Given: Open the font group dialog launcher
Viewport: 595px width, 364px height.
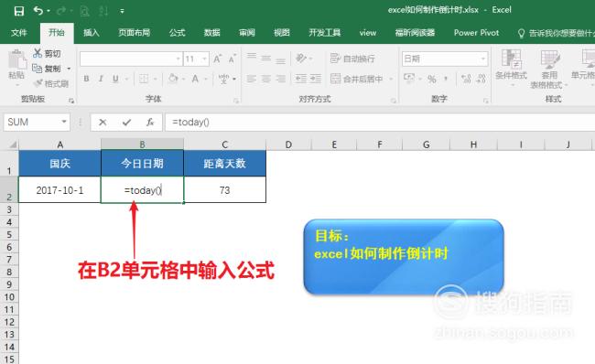Looking at the screenshot, I should [x=236, y=101].
